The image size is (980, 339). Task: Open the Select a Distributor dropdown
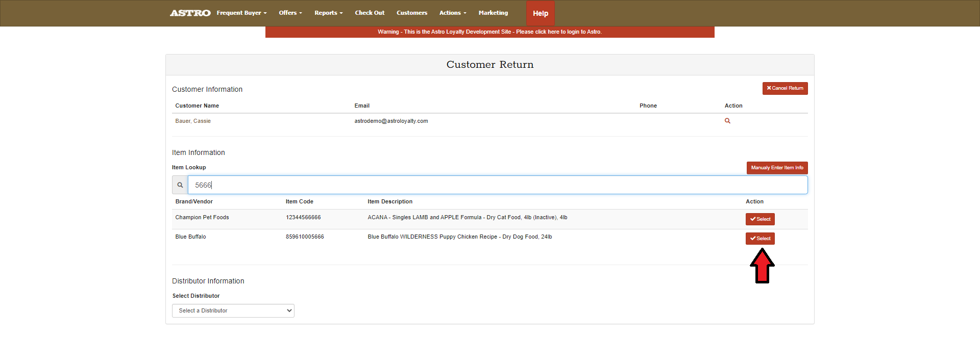(233, 310)
